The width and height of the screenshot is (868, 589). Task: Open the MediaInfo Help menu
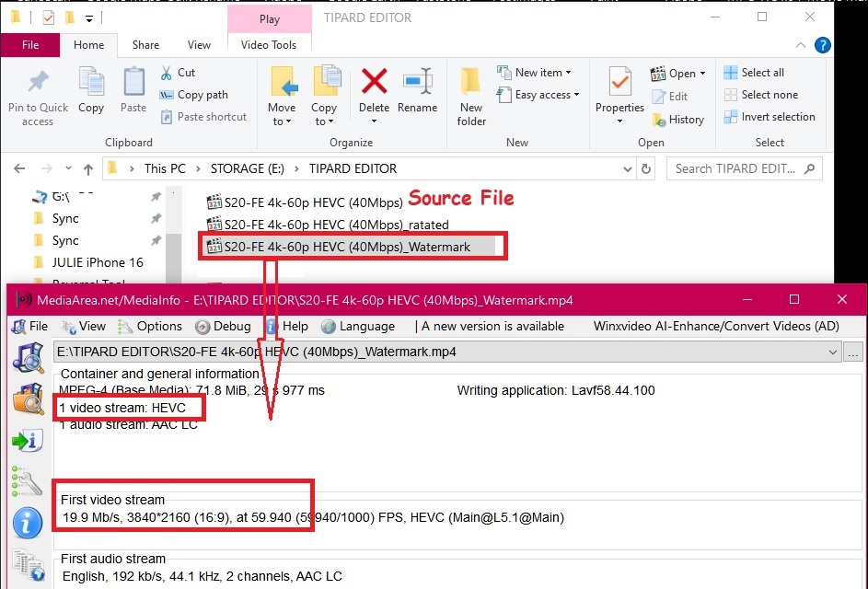287,326
